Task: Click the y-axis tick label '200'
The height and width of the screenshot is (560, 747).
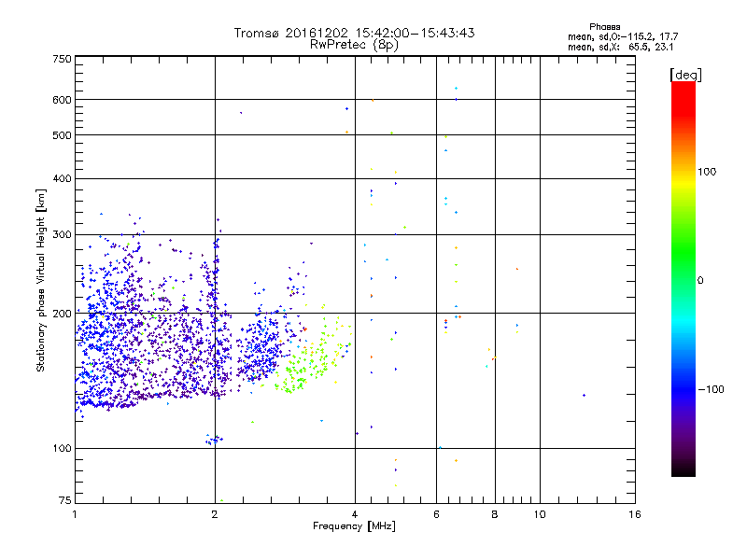Action: click(x=62, y=314)
